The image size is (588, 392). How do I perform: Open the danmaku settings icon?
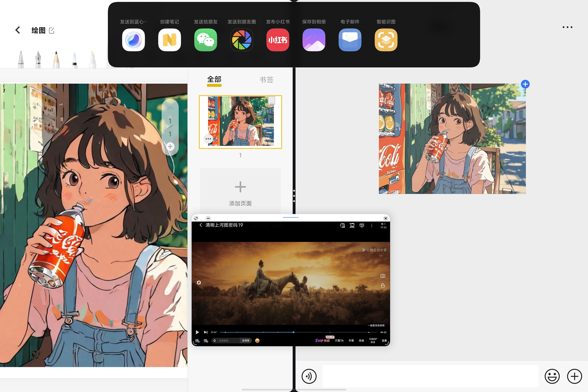(206, 341)
